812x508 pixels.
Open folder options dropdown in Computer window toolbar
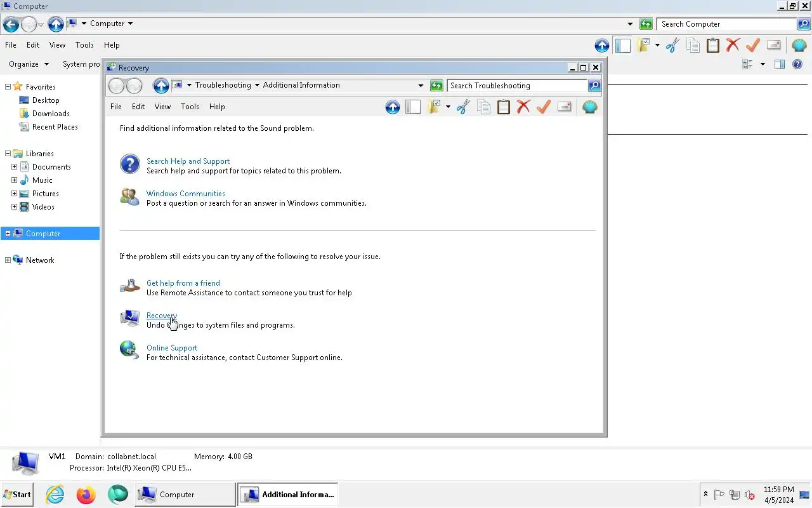tap(657, 45)
